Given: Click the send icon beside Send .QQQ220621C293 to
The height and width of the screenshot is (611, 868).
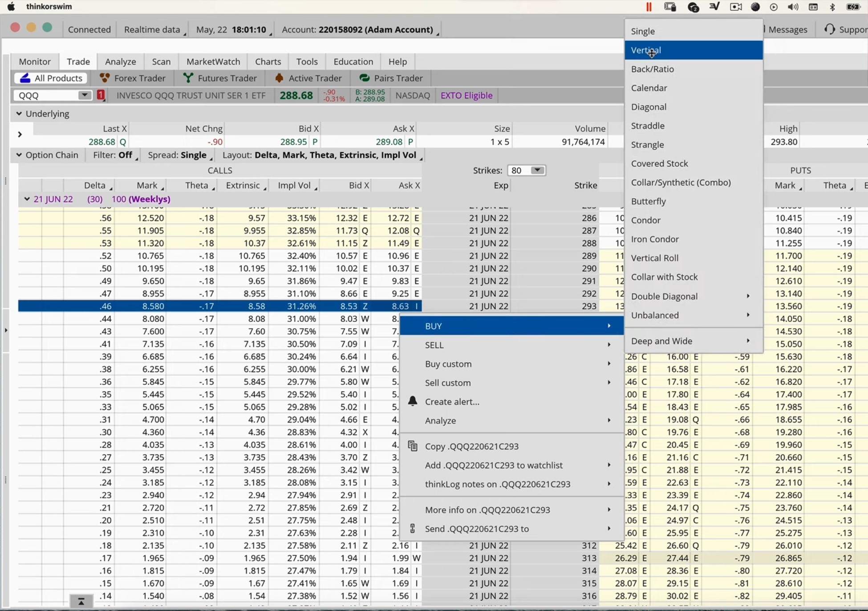Looking at the screenshot, I should tap(413, 529).
